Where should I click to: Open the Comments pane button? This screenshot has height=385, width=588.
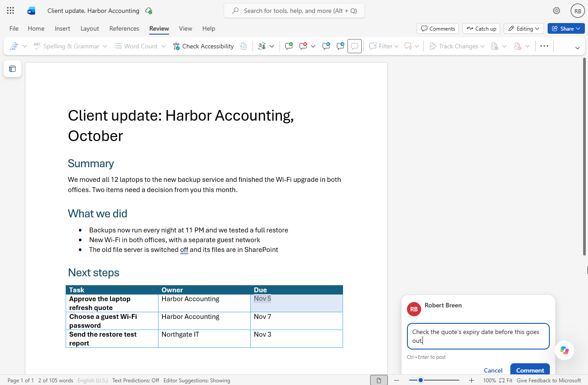pos(438,28)
